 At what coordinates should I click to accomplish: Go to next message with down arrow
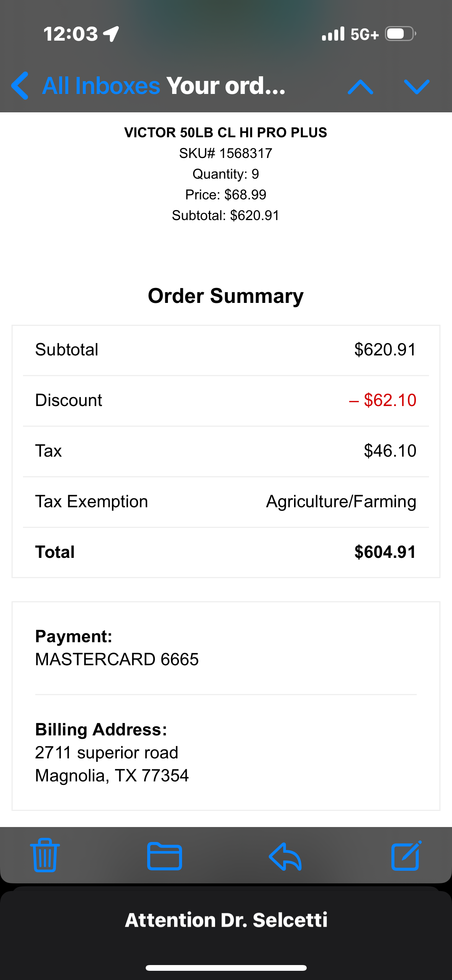(x=417, y=87)
